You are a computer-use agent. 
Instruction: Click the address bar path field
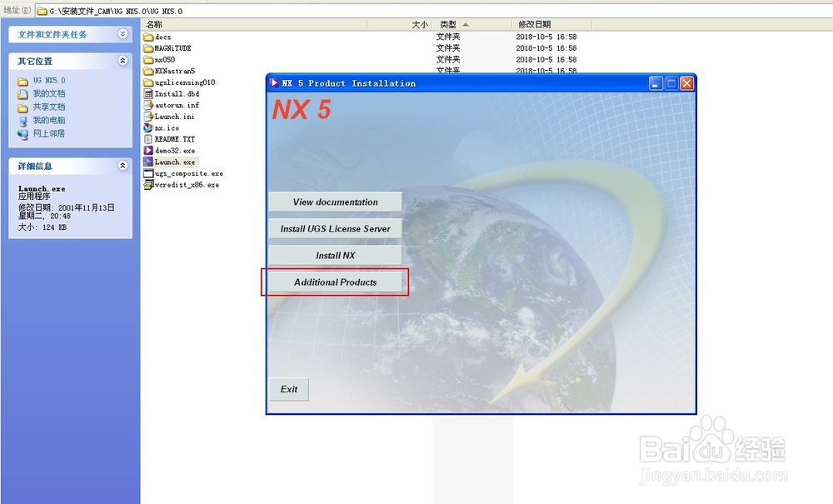coord(433,11)
